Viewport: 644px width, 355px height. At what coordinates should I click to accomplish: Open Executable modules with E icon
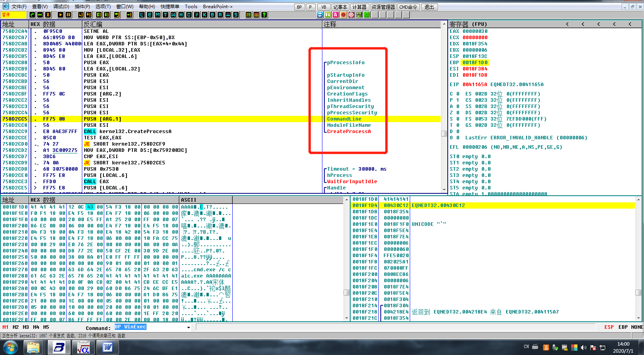[150, 15]
